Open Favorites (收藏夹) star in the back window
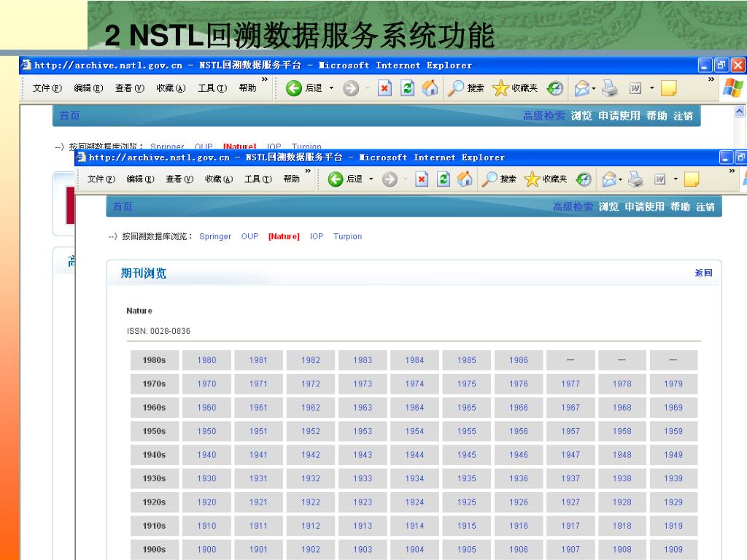 click(x=514, y=88)
